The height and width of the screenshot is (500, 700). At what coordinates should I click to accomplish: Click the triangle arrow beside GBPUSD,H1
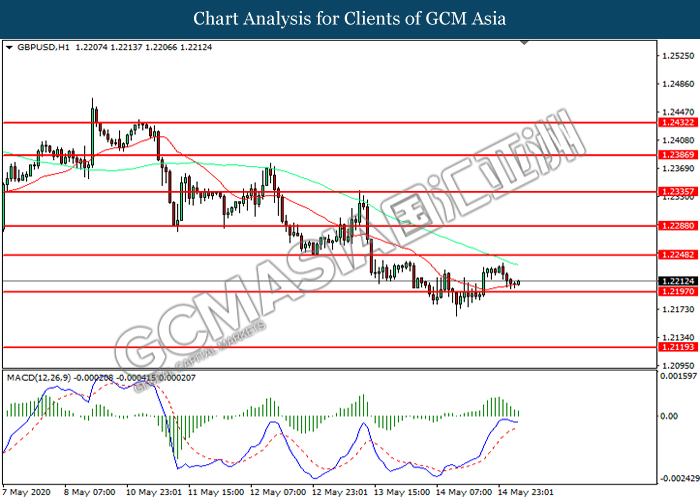pos(9,47)
